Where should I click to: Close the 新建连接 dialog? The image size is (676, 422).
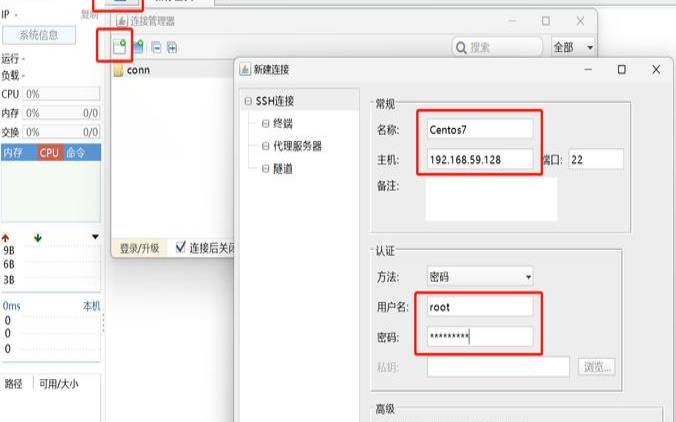click(656, 69)
